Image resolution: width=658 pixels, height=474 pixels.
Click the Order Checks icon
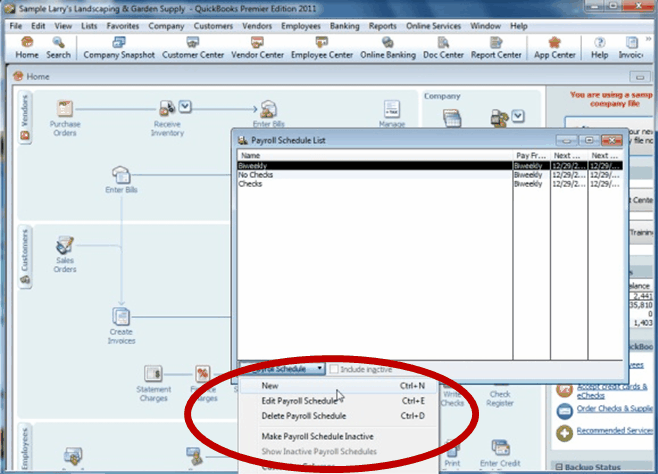tap(564, 411)
